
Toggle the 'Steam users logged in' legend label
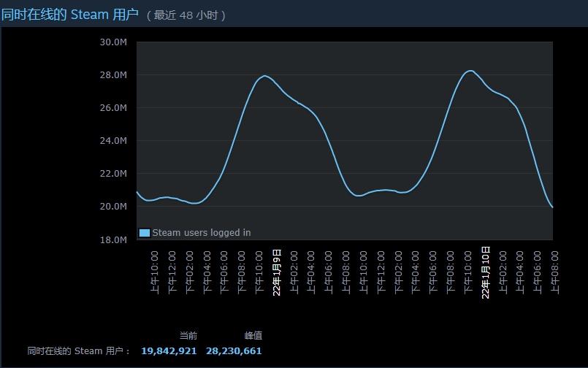click(201, 233)
